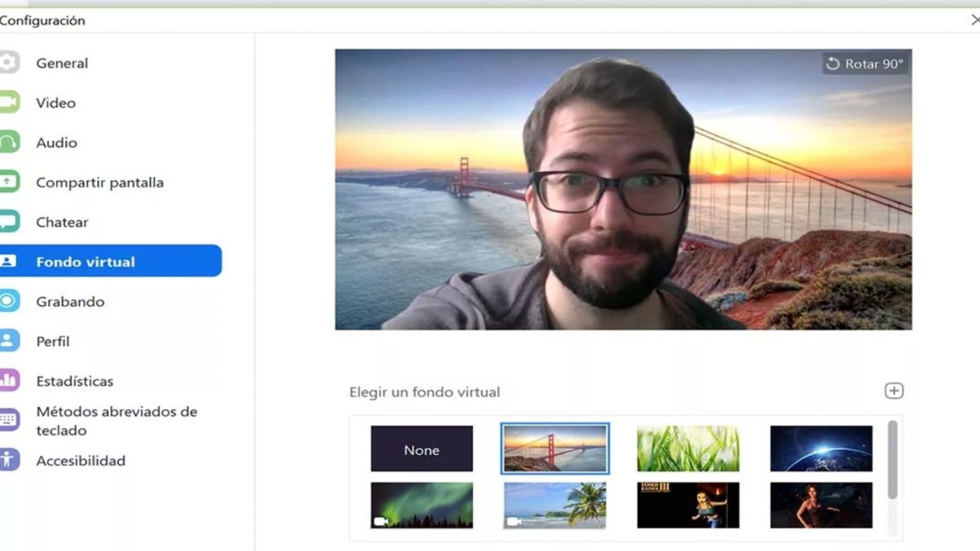Screen dimensions: 980x551
Task: Click the Compartir pantalla share icon
Action: (8, 182)
